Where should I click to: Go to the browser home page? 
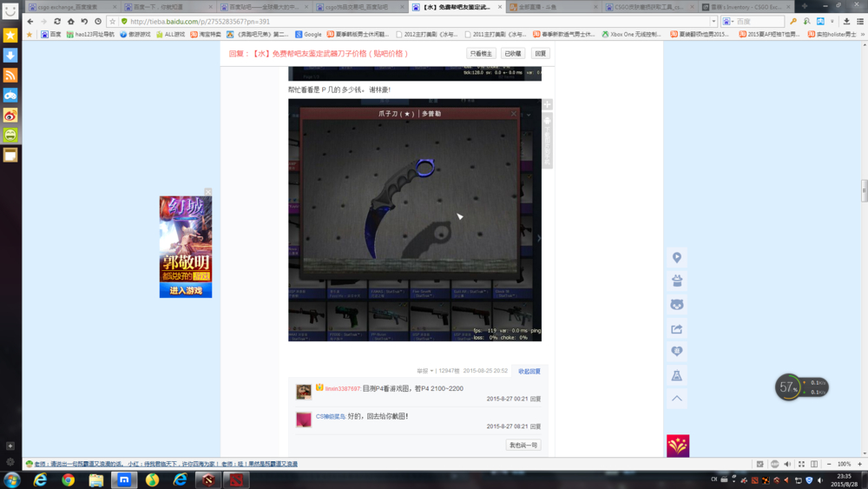click(71, 22)
